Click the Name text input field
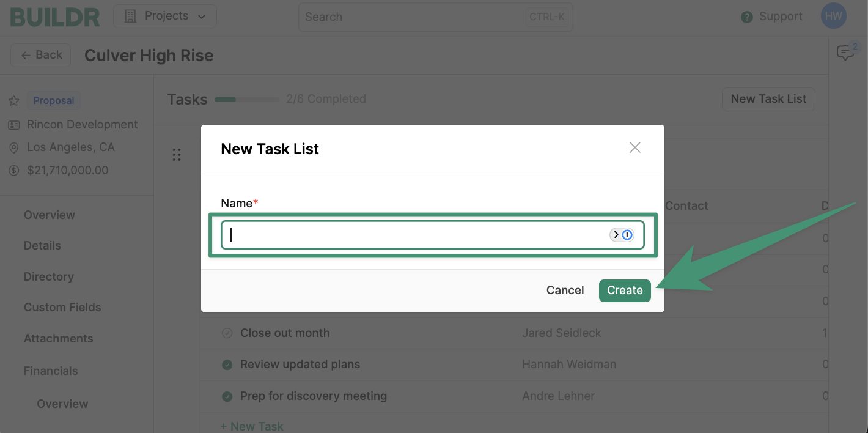The height and width of the screenshot is (433, 868). point(433,235)
